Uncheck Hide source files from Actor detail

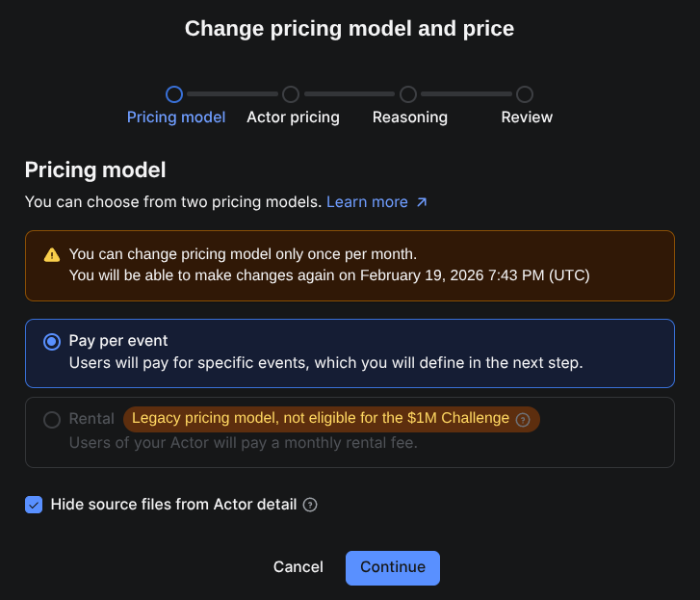tap(34, 505)
